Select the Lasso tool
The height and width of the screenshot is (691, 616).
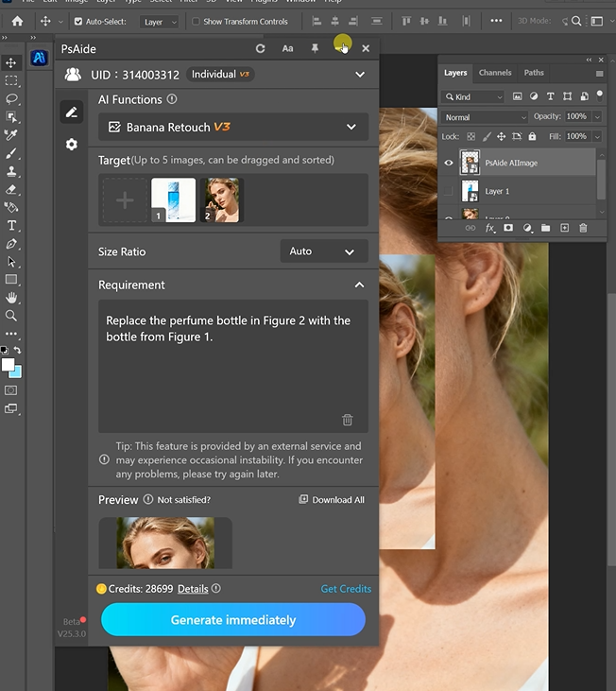coord(11,99)
